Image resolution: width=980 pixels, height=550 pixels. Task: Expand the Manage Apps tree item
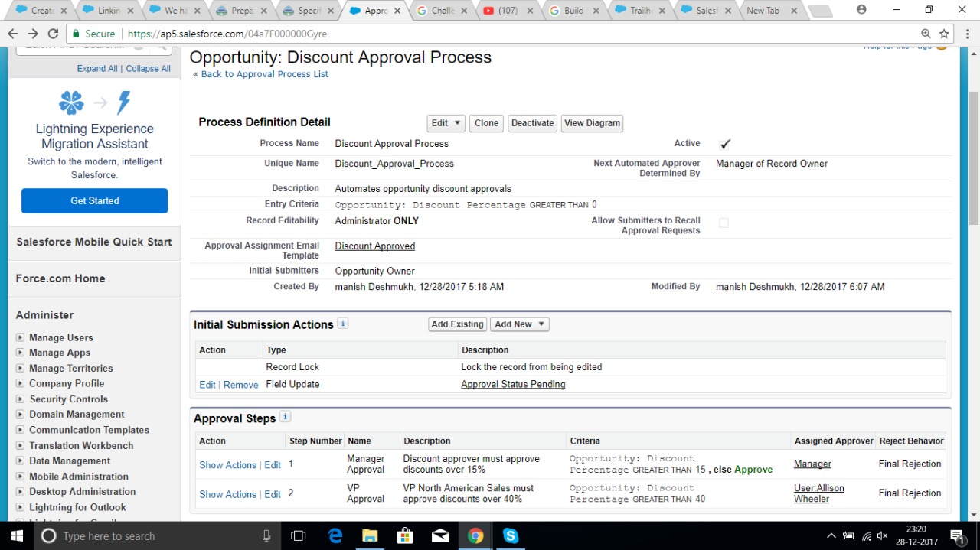(x=21, y=353)
